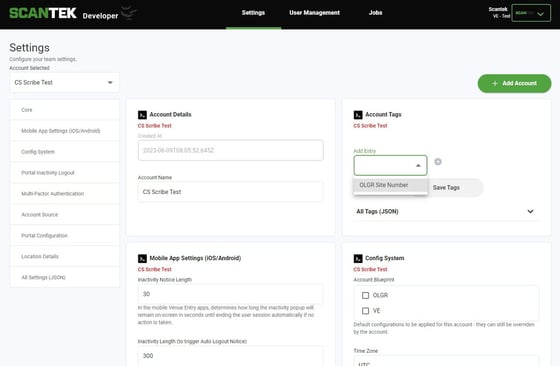This screenshot has height=366, width=560.
Task: Collapse the Add Entry dropdown
Action: coord(418,165)
